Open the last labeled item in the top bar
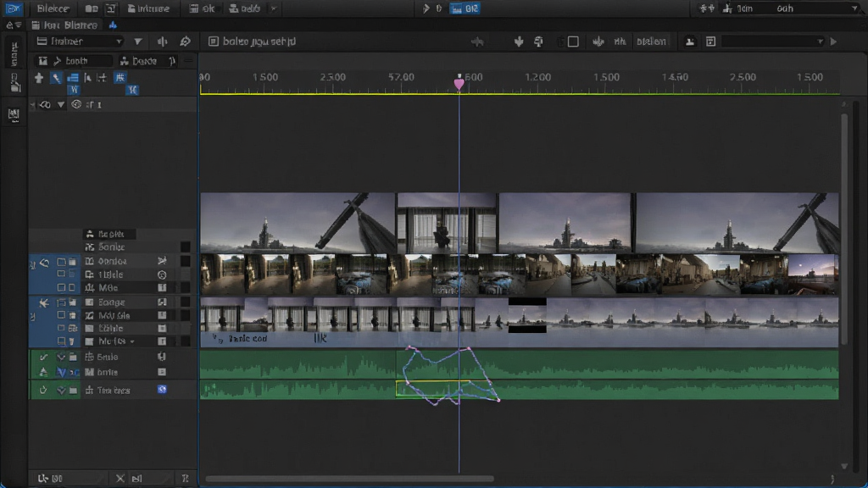The height and width of the screenshot is (488, 868). (x=245, y=8)
